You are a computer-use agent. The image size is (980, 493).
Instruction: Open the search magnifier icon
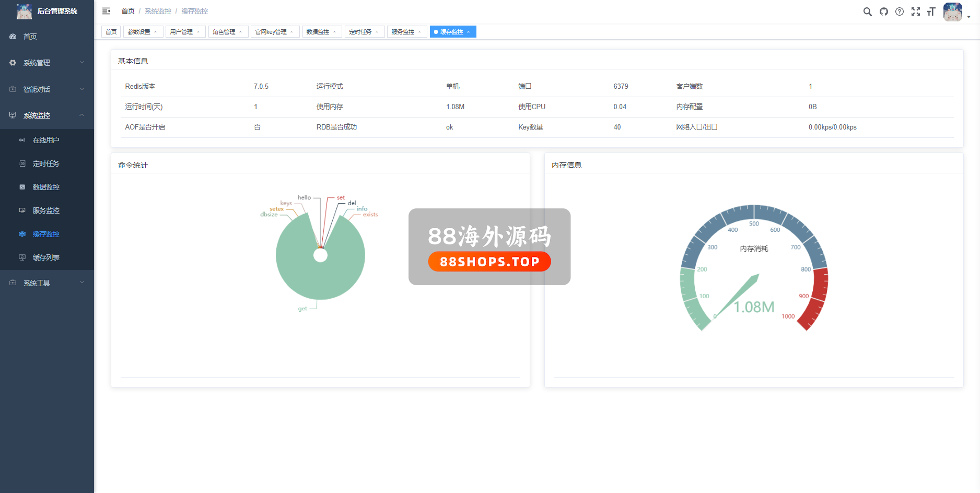coord(867,11)
